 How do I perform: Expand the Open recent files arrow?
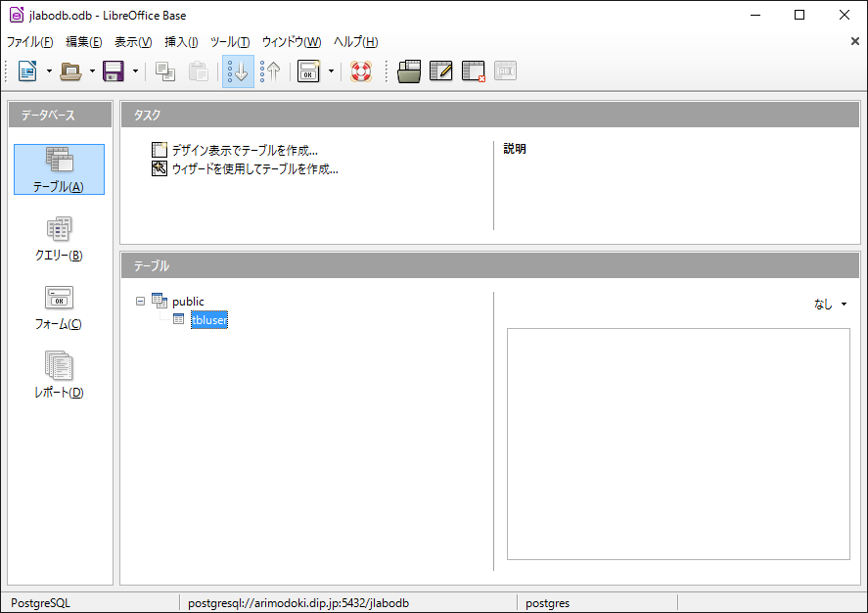point(92,71)
